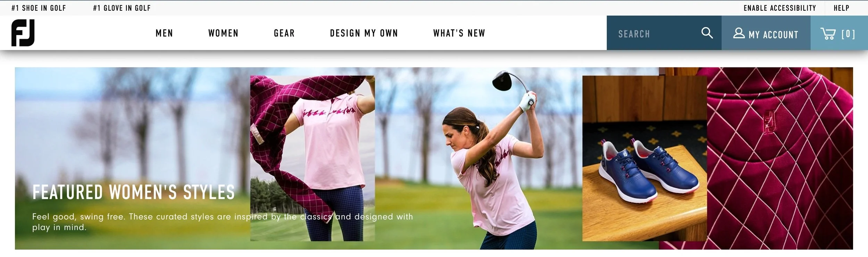
Task: Click the My Account person icon
Action: coord(739,33)
